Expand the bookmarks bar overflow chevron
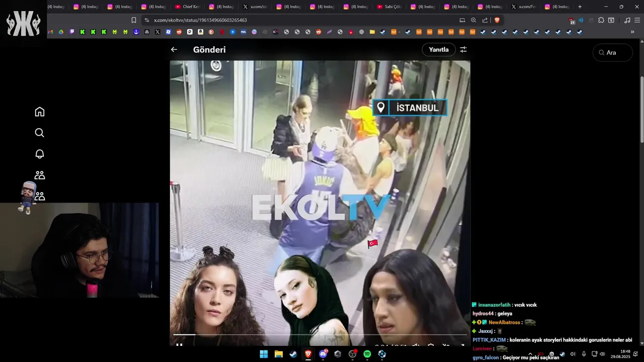The height and width of the screenshot is (362, 644). pyautogui.click(x=632, y=32)
